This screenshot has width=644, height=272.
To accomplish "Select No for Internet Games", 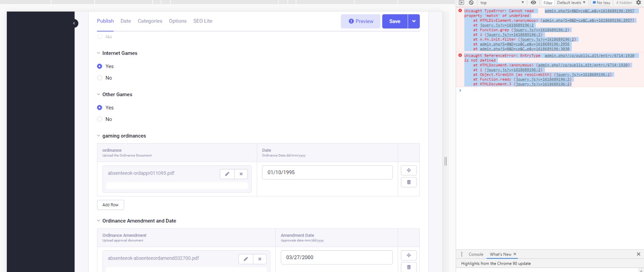I will coord(100,78).
